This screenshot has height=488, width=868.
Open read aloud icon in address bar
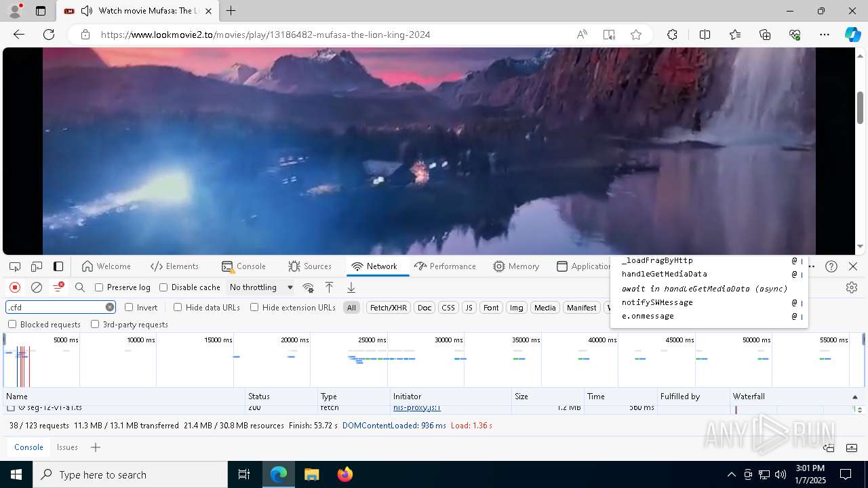(582, 35)
